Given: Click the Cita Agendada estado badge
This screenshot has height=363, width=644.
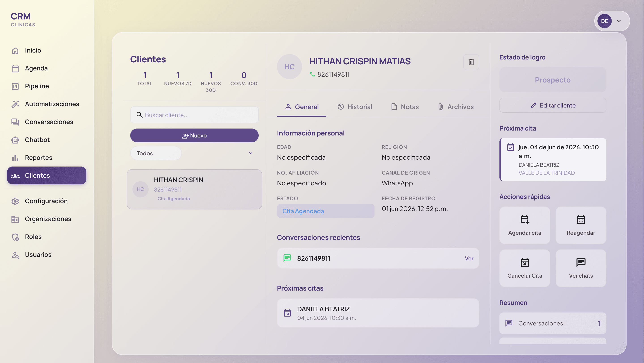Looking at the screenshot, I should tap(326, 211).
